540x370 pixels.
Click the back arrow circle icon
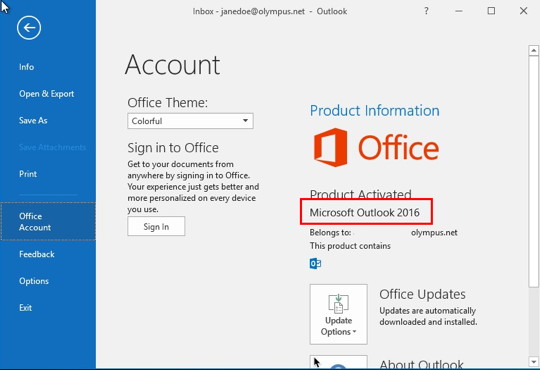coord(29,28)
